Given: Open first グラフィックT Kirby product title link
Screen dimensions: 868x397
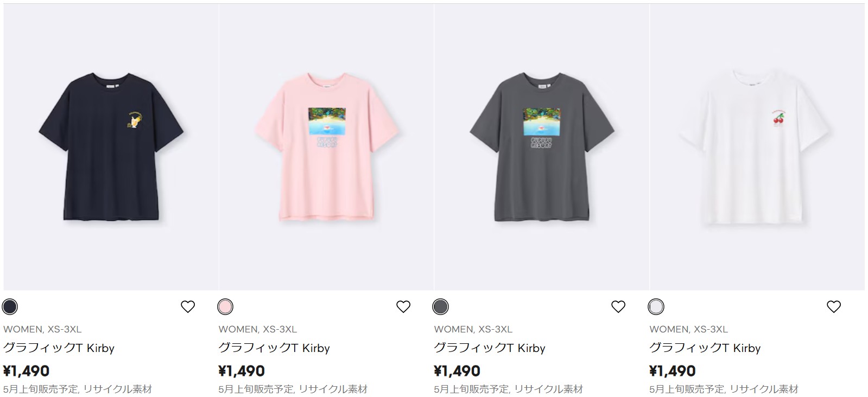Looking at the screenshot, I should coord(59,348).
